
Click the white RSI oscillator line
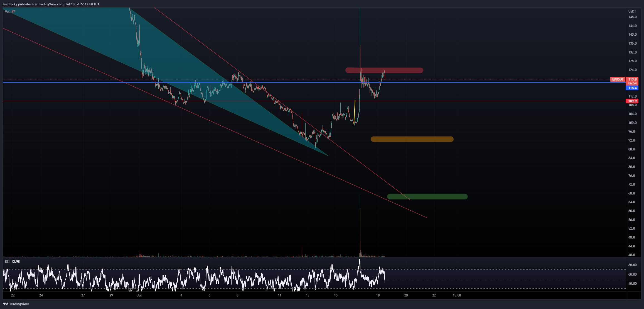point(194,276)
